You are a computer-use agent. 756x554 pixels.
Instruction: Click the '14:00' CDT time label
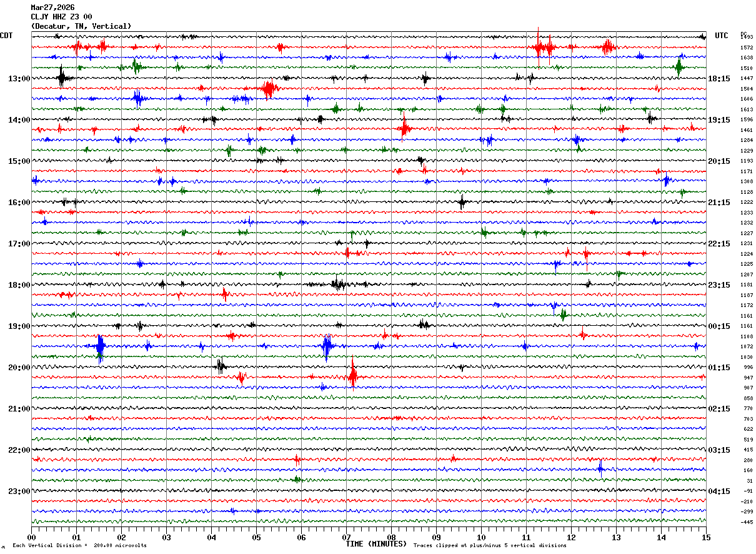coord(19,120)
